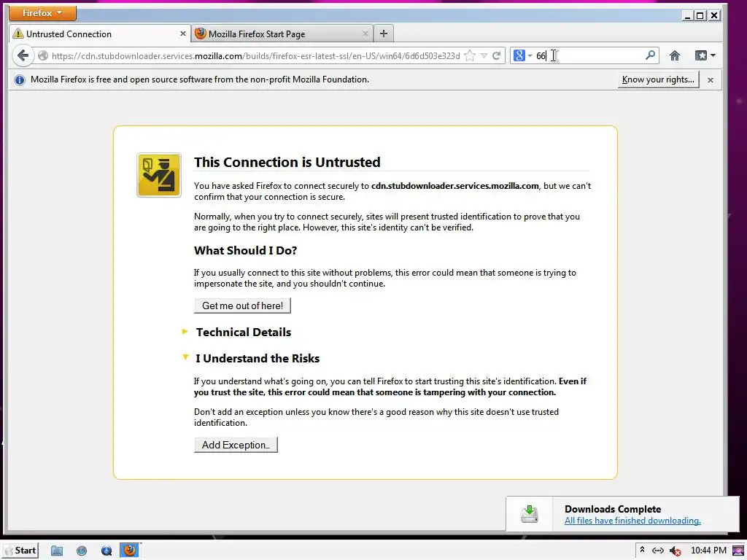Open the Google search engine dropdown
This screenshot has height=560, width=747.
(x=522, y=55)
